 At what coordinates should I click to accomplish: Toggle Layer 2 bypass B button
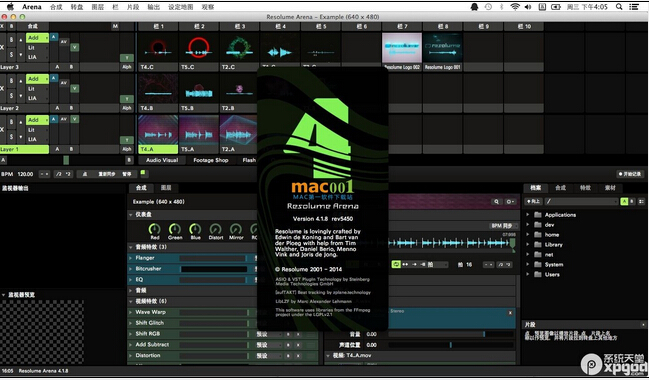click(x=11, y=81)
